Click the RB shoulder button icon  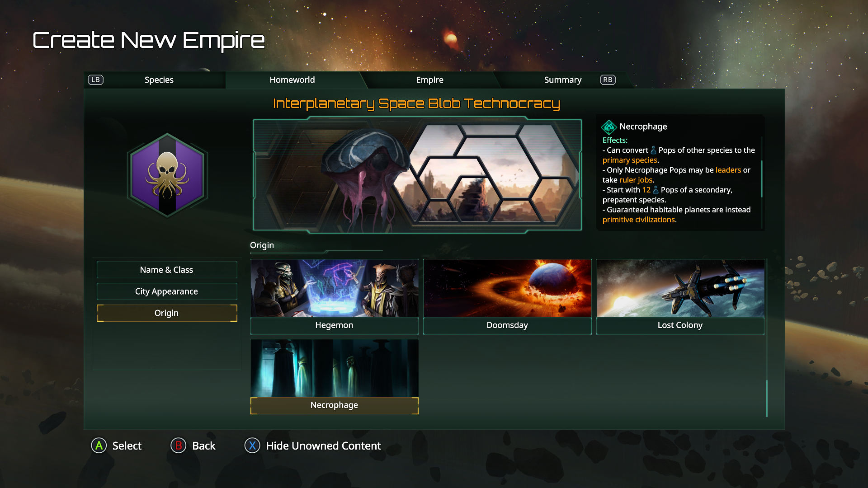click(x=608, y=80)
